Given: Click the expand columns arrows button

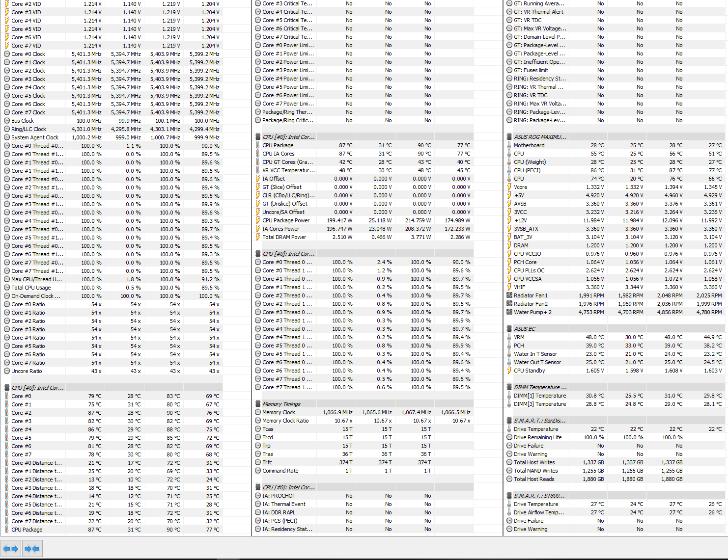Looking at the screenshot, I should pos(11,549).
